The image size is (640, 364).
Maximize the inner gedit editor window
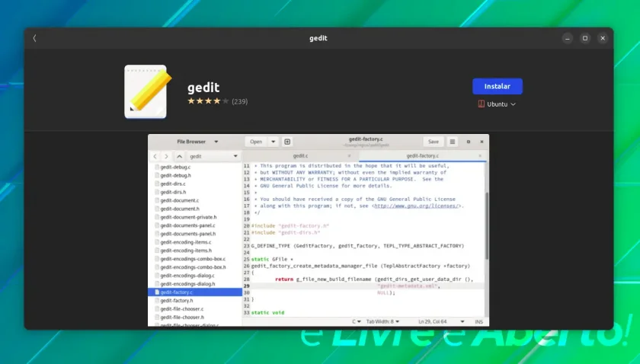pyautogui.click(x=468, y=142)
